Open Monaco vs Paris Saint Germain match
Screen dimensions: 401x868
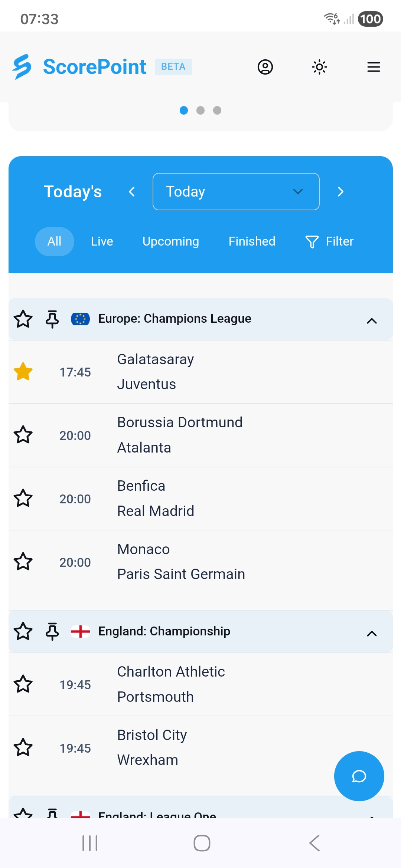[x=181, y=562]
